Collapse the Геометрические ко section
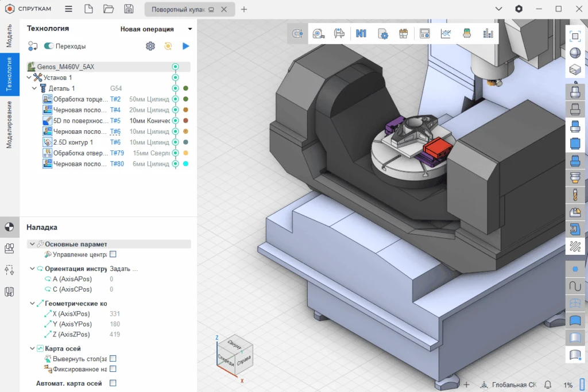The width and height of the screenshot is (588, 392). pyautogui.click(x=32, y=303)
